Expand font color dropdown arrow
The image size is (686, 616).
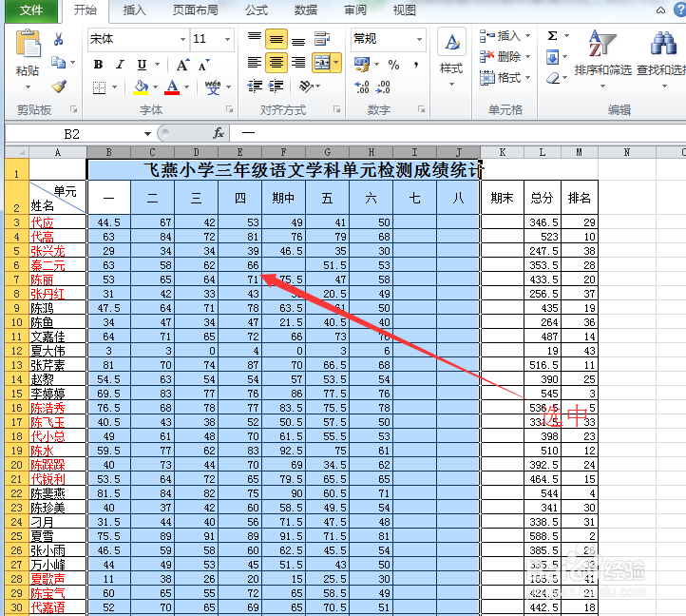click(x=187, y=87)
